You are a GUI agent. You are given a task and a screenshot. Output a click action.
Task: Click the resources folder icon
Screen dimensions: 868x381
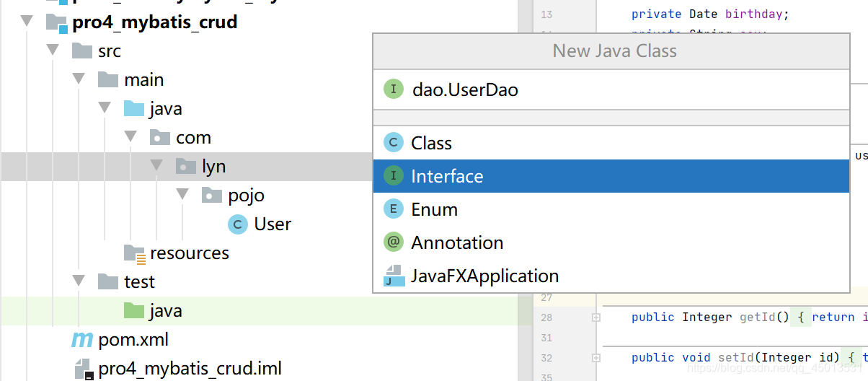[134, 253]
